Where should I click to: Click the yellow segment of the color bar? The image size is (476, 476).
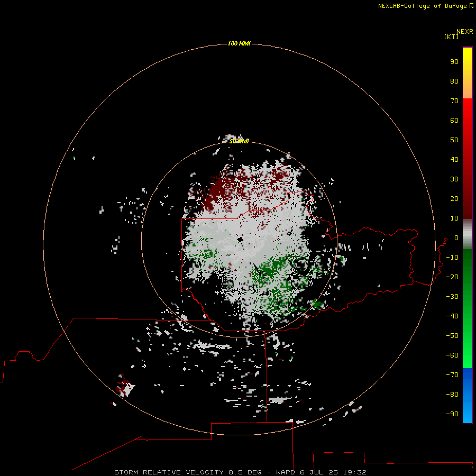click(x=467, y=73)
